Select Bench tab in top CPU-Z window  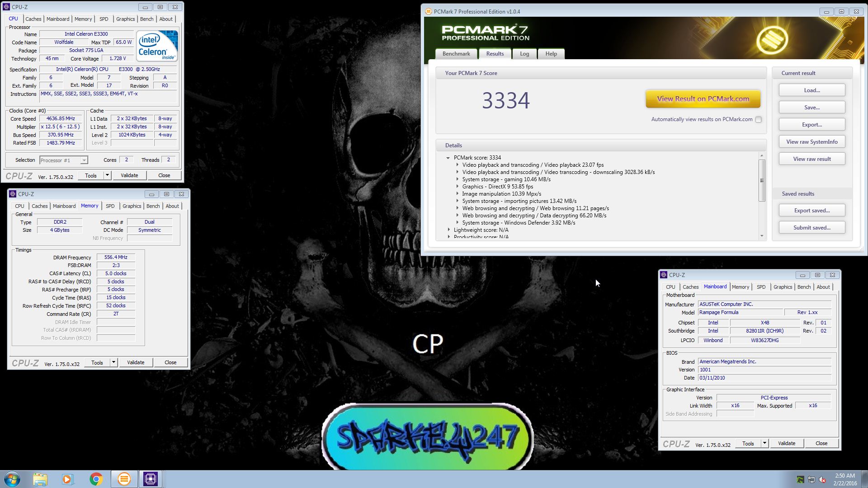(x=146, y=19)
